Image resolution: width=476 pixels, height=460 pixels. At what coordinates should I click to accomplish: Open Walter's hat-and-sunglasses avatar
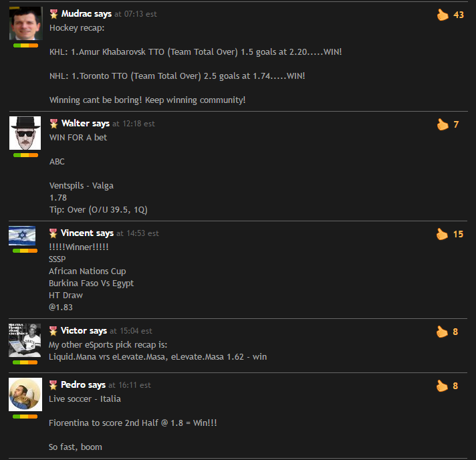click(25, 133)
